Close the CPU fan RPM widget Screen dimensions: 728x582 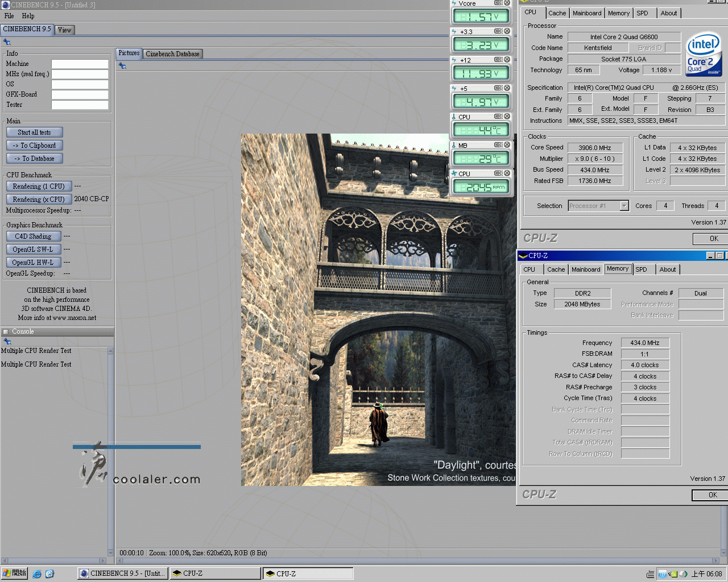(x=507, y=173)
